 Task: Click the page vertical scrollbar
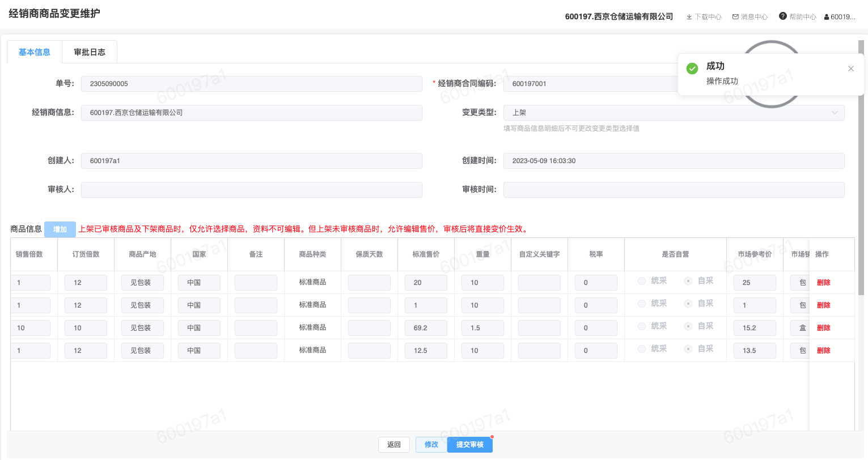[x=861, y=170]
